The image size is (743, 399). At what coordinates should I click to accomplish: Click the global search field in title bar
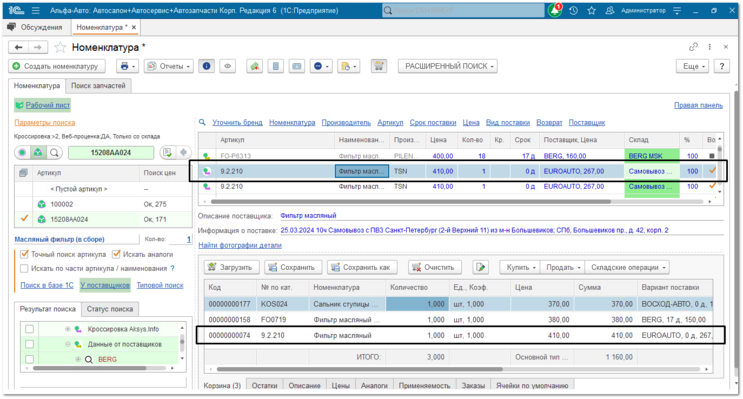click(463, 10)
